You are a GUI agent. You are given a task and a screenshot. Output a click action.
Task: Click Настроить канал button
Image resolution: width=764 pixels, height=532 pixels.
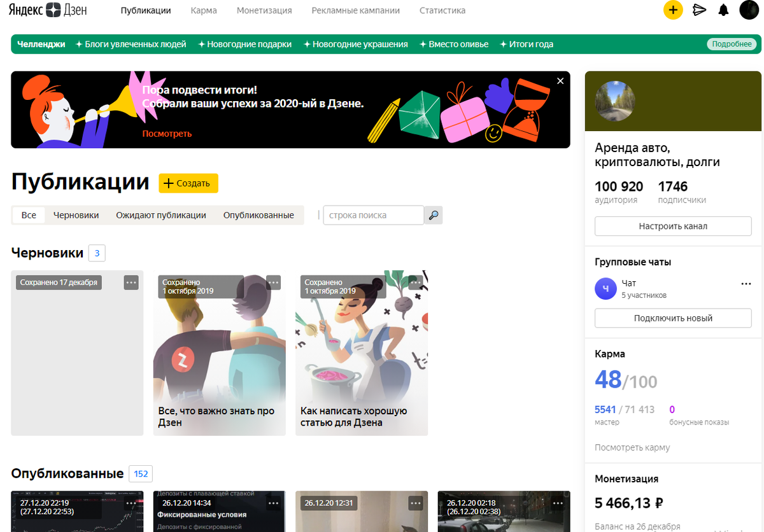(673, 226)
